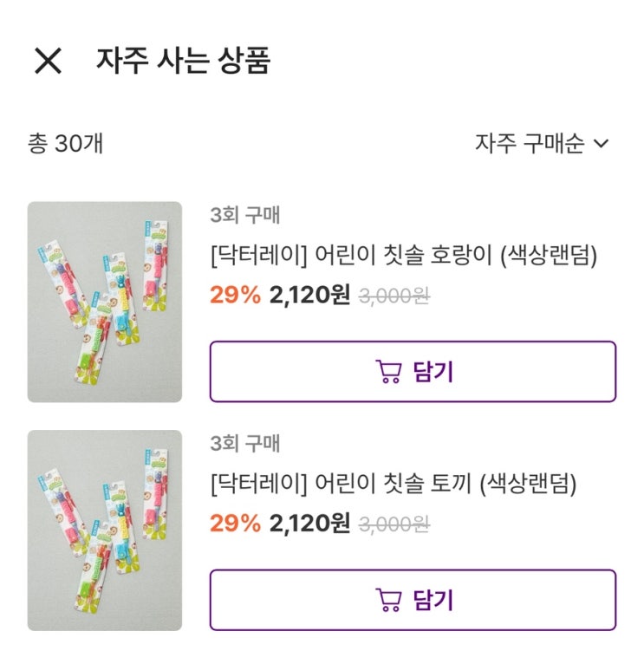Click the 2,120원 price of 토끼 toothbrush
Screen dimensions: 644x651
[x=309, y=524]
